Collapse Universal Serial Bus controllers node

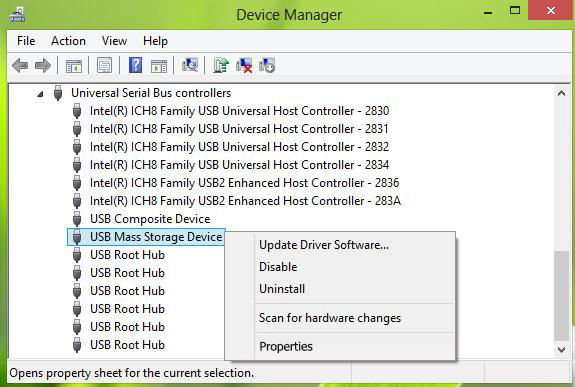(x=40, y=94)
